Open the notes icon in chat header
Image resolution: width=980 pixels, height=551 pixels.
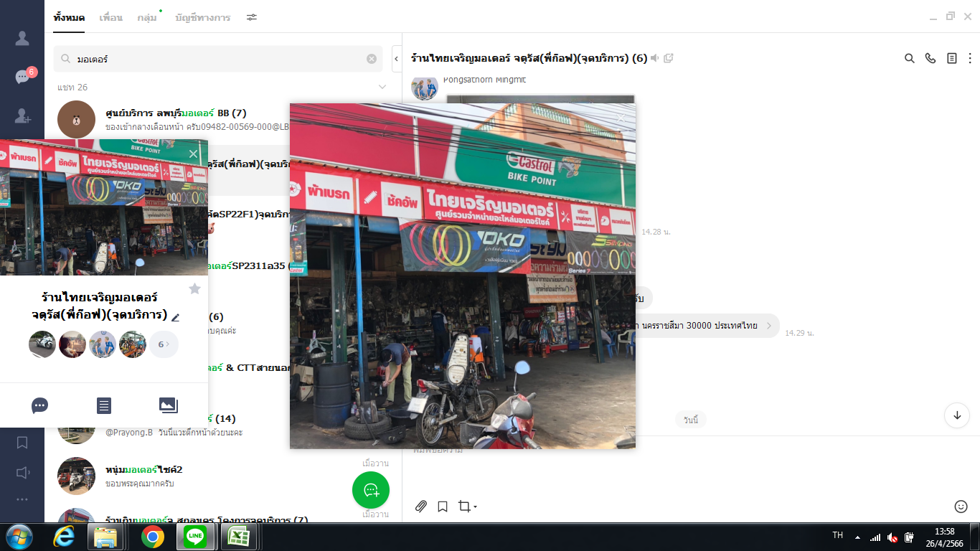pyautogui.click(x=952, y=59)
